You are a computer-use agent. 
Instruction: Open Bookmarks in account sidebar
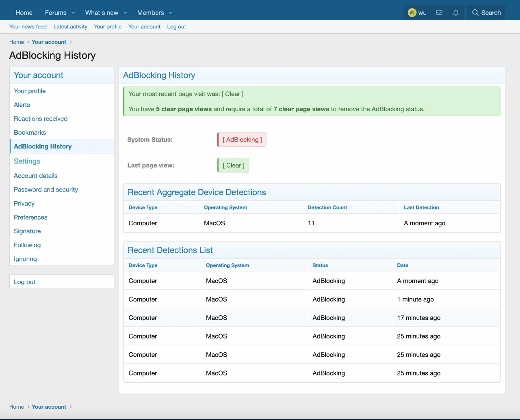tap(30, 133)
